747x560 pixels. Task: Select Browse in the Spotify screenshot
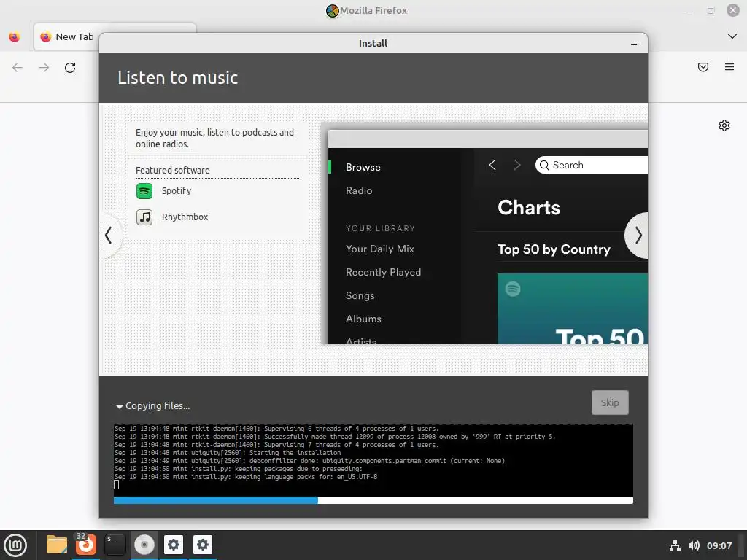[x=363, y=167]
